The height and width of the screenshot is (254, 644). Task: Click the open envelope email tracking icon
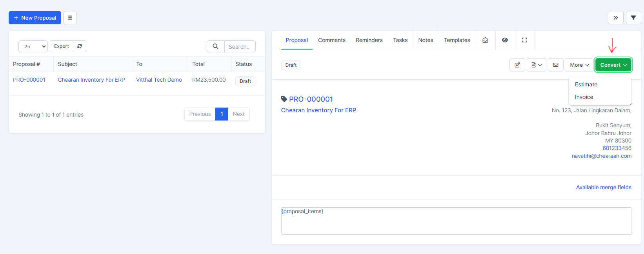485,40
